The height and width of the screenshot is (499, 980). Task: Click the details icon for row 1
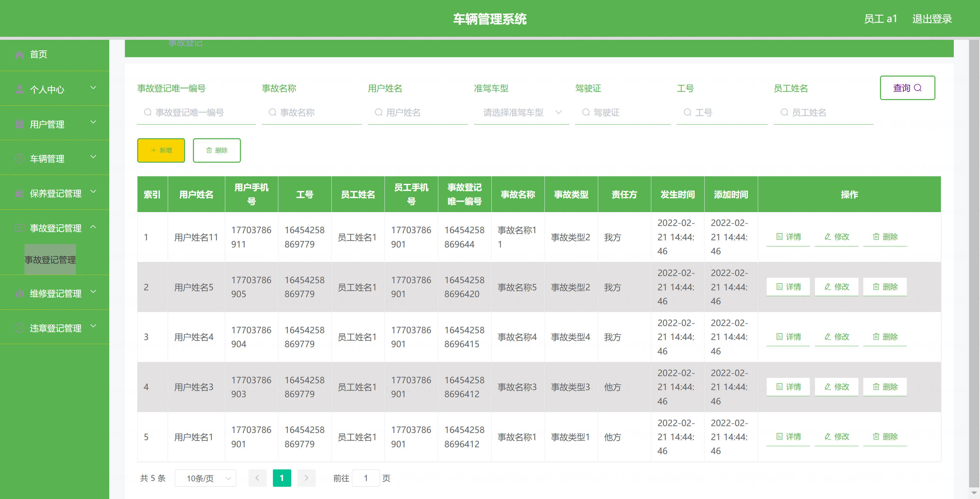pyautogui.click(x=779, y=237)
